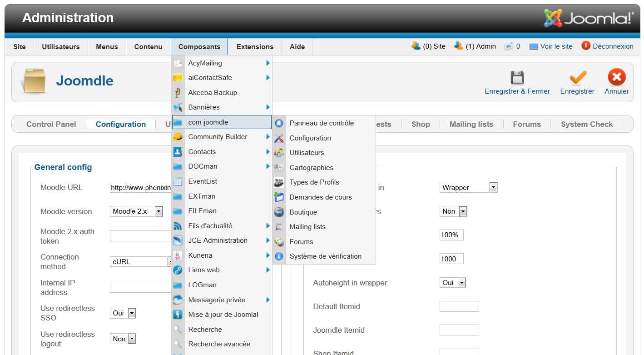Click the Types de Profils icon

(x=279, y=182)
